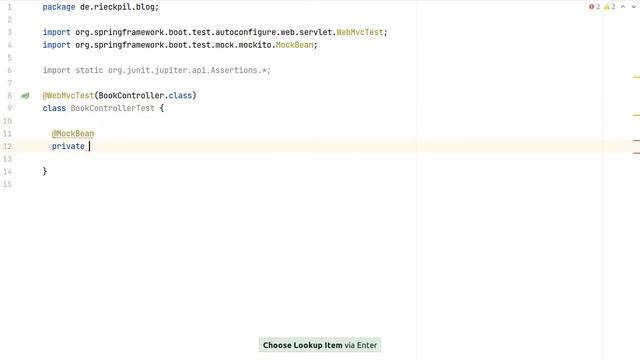The image size is (640, 360).
Task: Click the MockBean import on line 4
Action: pos(294,45)
